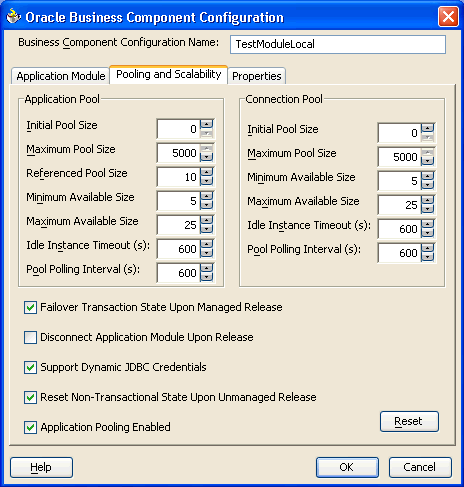
Task: Decrease Application Pool Maximum Available Size
Action: (x=207, y=229)
